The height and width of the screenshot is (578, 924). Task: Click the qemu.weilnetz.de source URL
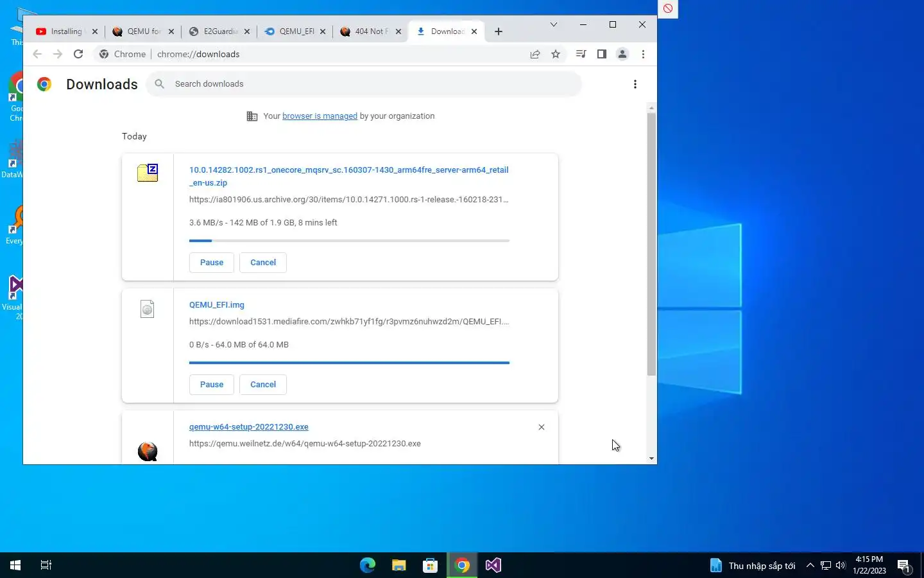(305, 444)
